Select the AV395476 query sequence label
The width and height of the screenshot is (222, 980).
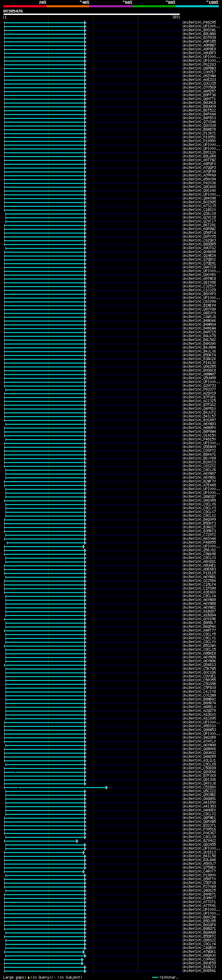click(x=13, y=11)
